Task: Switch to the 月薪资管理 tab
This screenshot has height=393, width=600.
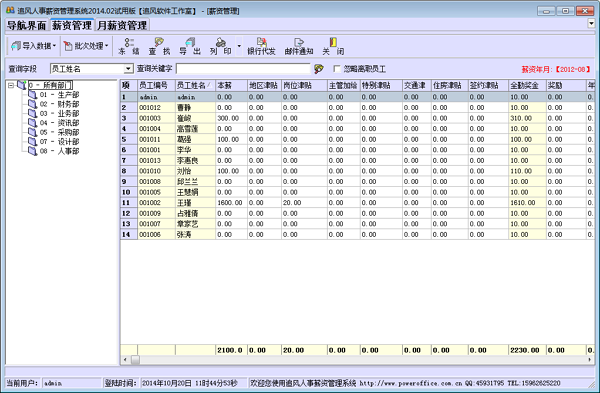Action: pos(122,25)
